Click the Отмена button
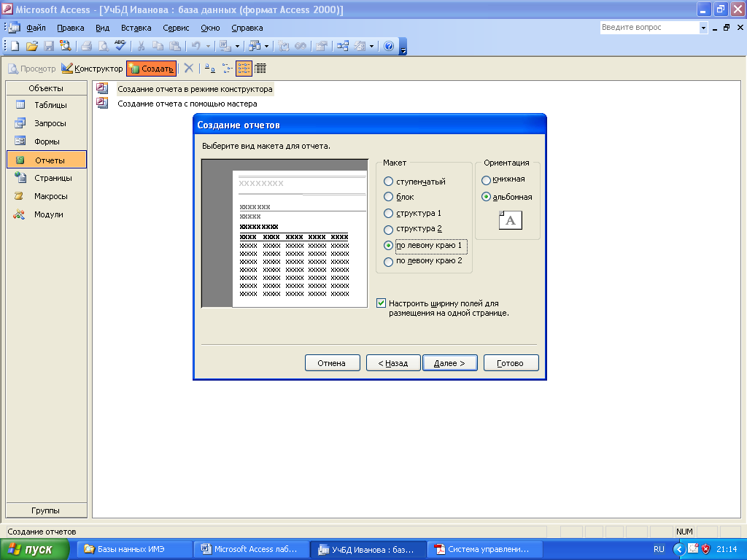Viewport: 747px width, 560px height. (332, 363)
